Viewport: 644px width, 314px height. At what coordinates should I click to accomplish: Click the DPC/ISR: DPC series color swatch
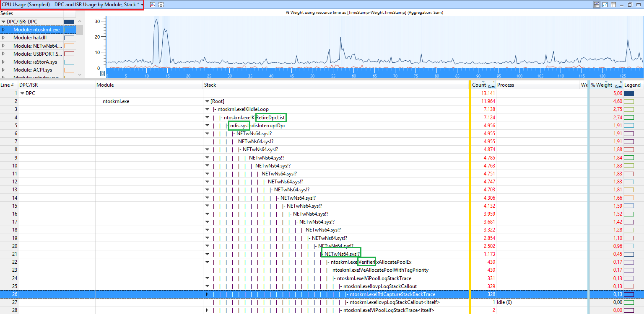(69, 22)
